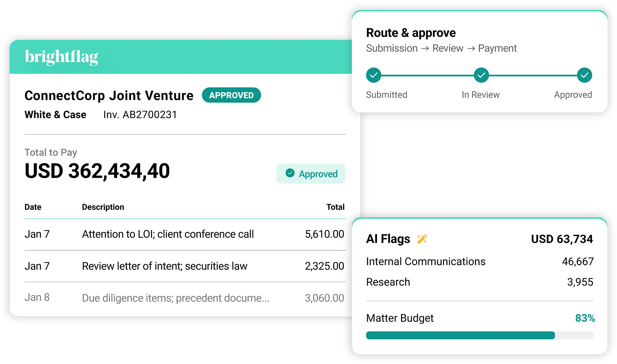Click the light Approved status button
Viewport: 617px width, 364px height.
(311, 174)
